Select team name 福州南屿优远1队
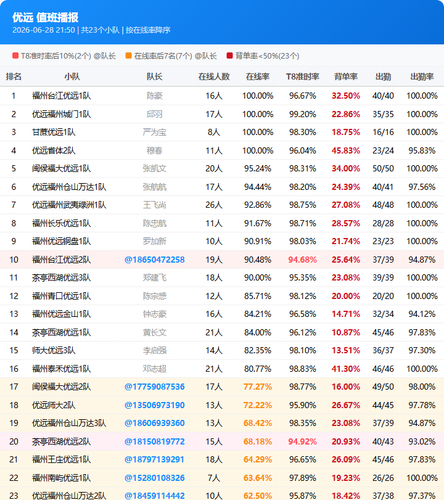The height and width of the screenshot is (500, 444). [x=61, y=478]
